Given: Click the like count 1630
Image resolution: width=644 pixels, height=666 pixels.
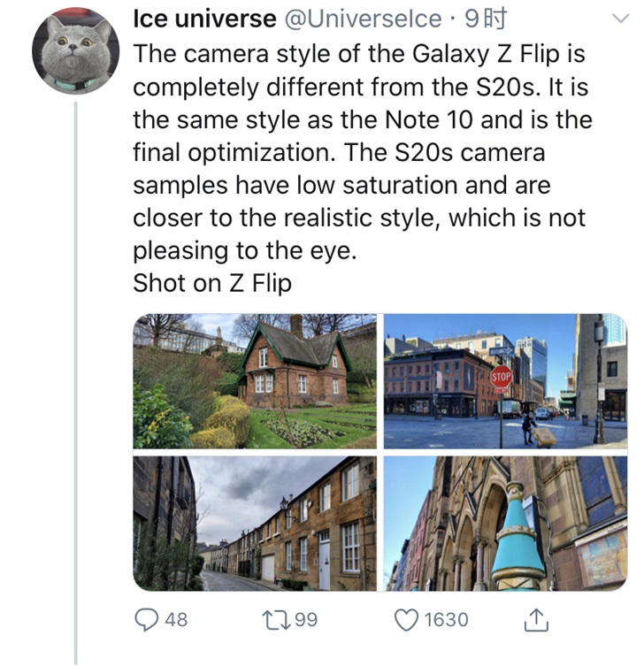Looking at the screenshot, I should pos(446,620).
